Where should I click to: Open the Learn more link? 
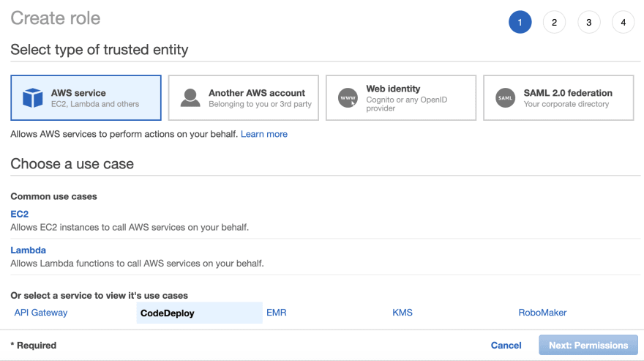click(x=264, y=134)
